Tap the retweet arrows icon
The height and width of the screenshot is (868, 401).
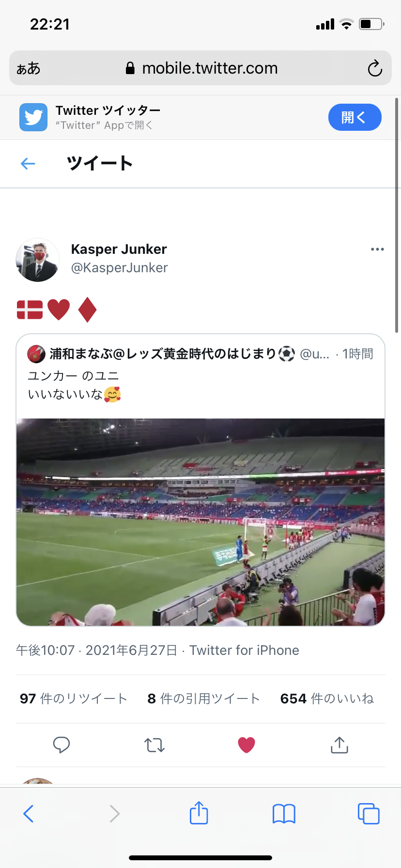[154, 745]
